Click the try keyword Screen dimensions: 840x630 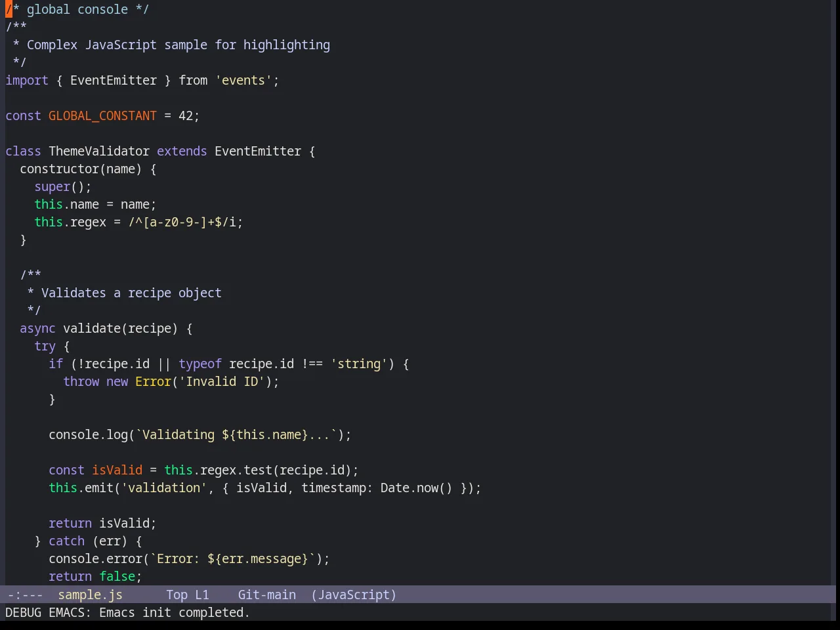45,346
